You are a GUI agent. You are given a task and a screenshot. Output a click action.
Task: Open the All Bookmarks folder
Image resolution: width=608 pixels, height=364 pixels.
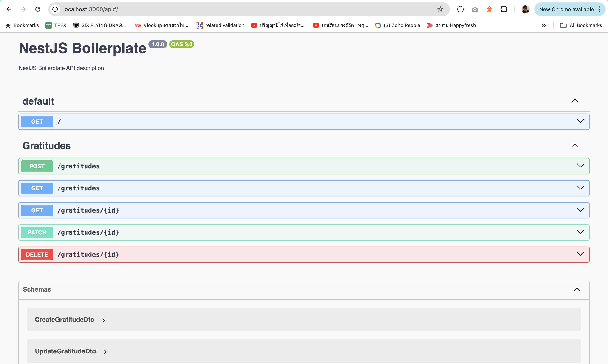(x=581, y=25)
